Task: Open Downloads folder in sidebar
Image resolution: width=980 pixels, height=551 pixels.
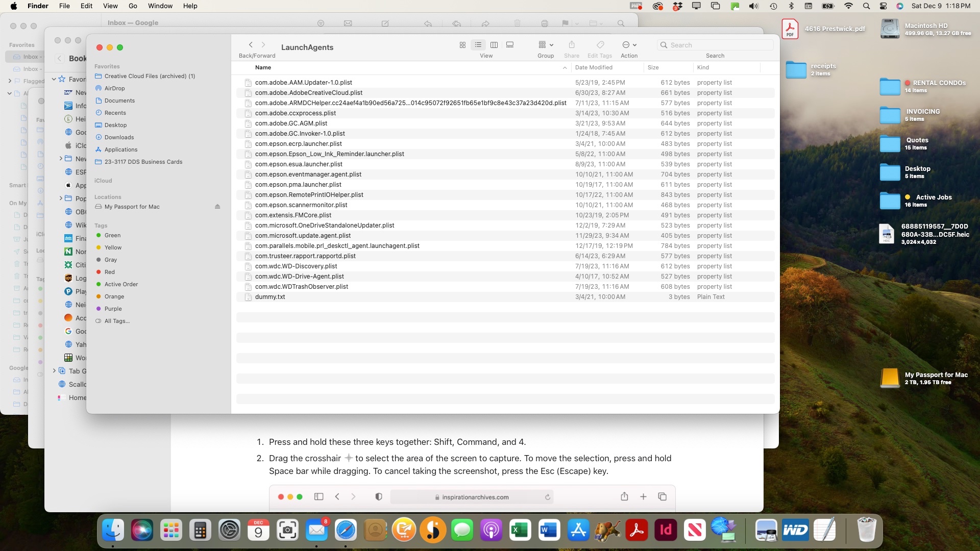Action: point(119,137)
